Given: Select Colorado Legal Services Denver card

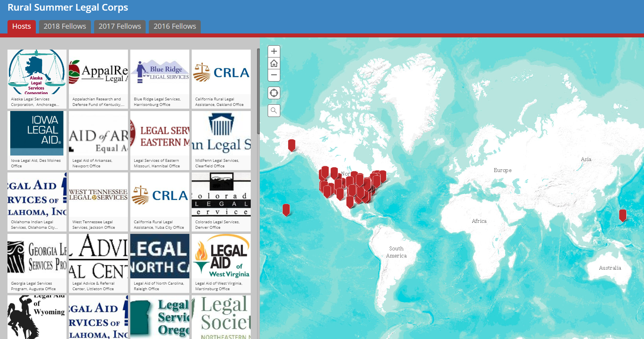Looking at the screenshot, I should pos(221,202).
